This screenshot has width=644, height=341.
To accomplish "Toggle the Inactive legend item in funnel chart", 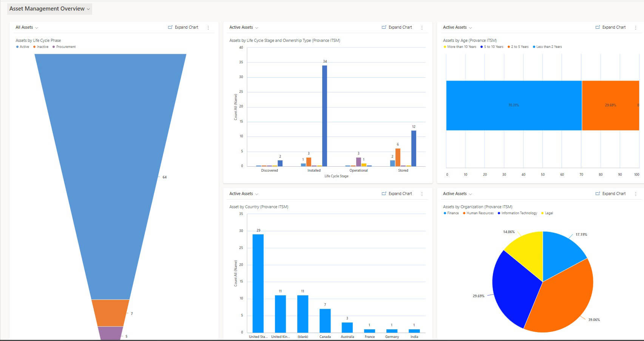I will tap(41, 47).
